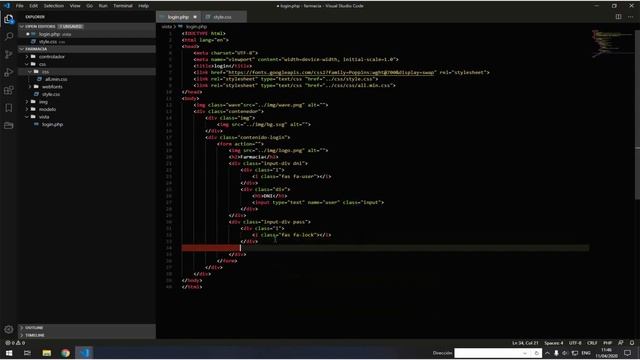Change language mode via PHP entry

click(x=607, y=343)
